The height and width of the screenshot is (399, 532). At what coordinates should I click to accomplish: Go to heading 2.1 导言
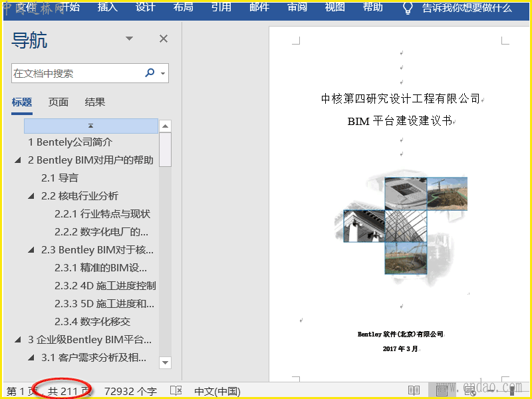tap(60, 178)
